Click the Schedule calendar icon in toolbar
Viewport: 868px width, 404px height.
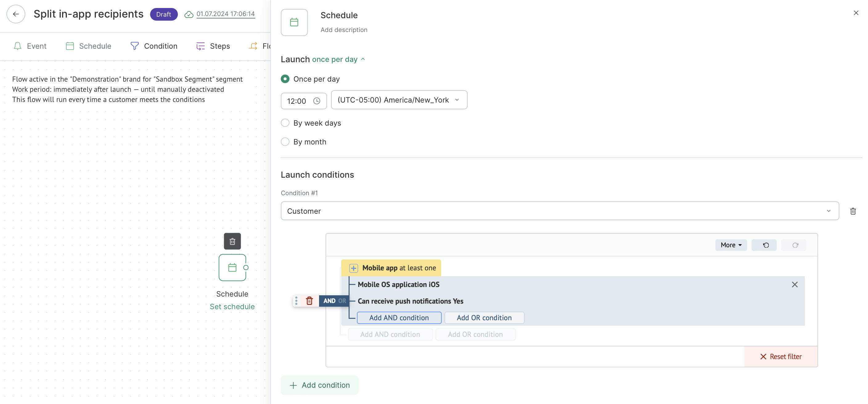point(70,46)
